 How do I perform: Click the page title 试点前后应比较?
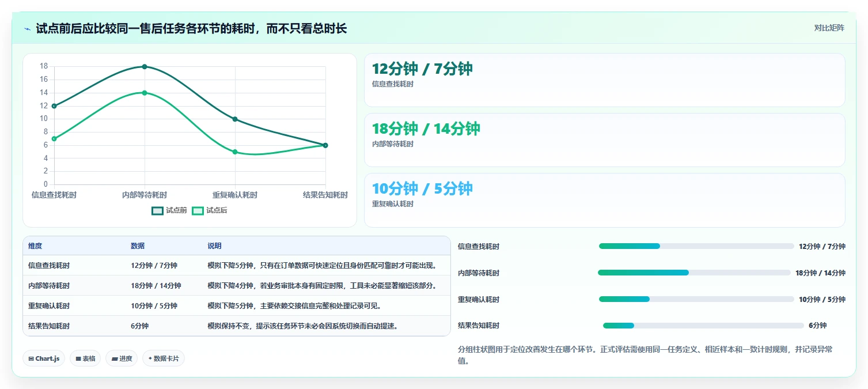[x=191, y=29]
